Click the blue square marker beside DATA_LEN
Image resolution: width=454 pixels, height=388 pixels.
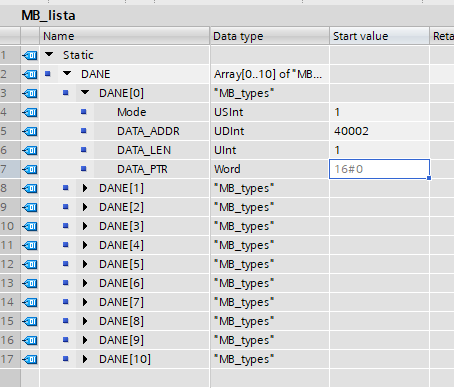(84, 150)
